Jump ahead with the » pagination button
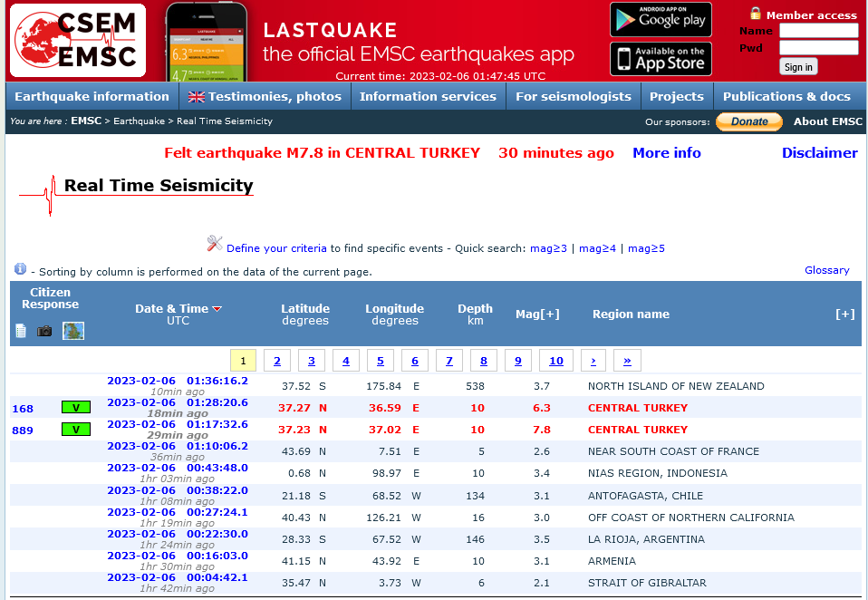The width and height of the screenshot is (868, 600). (x=627, y=361)
